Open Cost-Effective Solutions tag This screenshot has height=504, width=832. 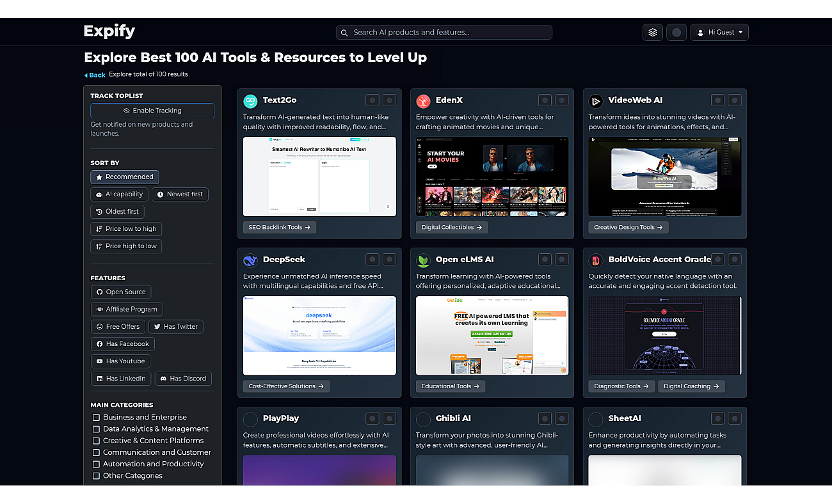[x=287, y=386]
